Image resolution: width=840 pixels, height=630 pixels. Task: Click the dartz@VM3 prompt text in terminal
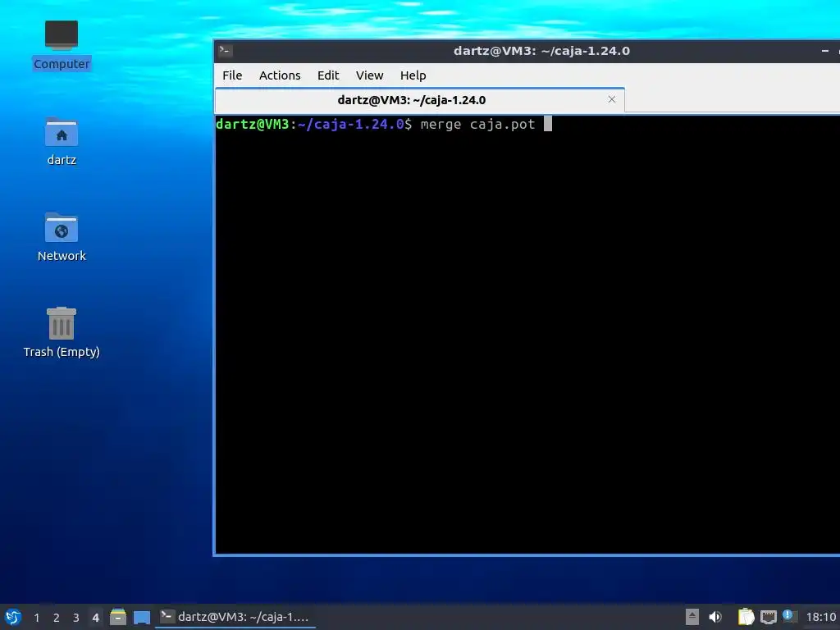click(x=253, y=125)
